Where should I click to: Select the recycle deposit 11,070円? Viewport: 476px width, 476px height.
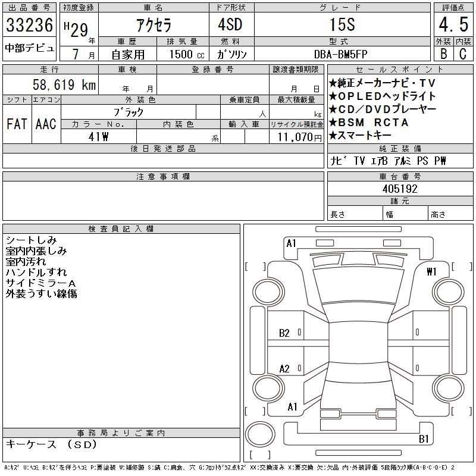pyautogui.click(x=300, y=137)
